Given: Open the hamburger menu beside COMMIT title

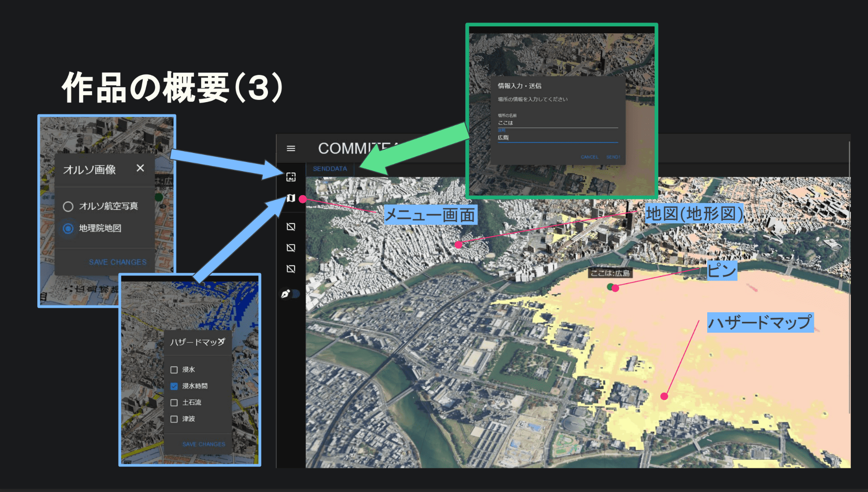Looking at the screenshot, I should [291, 148].
